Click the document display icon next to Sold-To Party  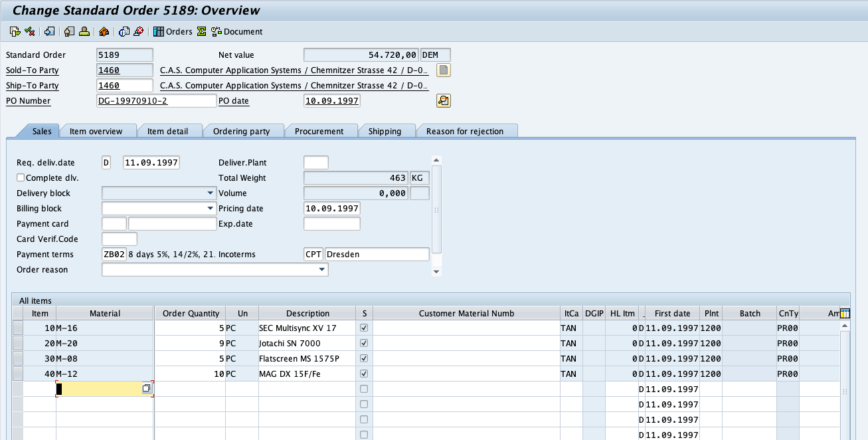click(x=443, y=70)
